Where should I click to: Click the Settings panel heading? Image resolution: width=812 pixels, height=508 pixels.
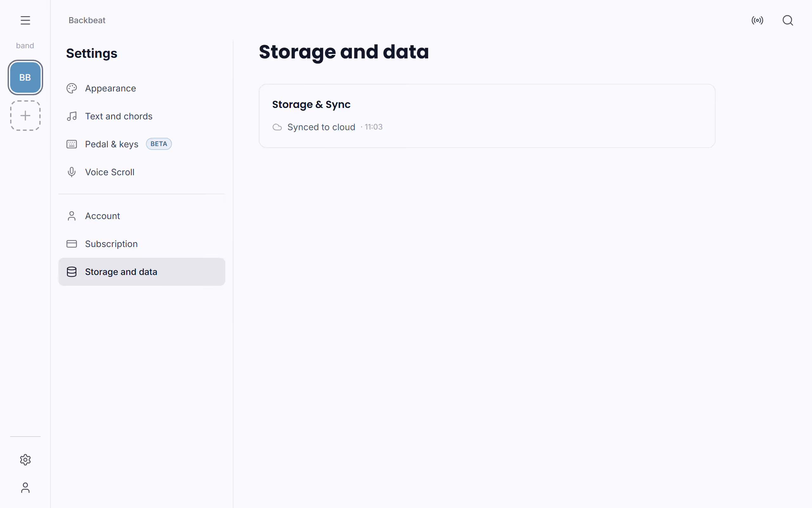pyautogui.click(x=92, y=53)
